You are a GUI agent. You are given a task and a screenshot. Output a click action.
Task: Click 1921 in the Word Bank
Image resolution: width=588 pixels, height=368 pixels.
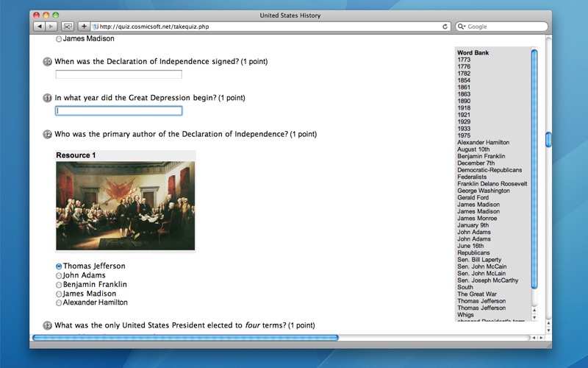tap(464, 115)
